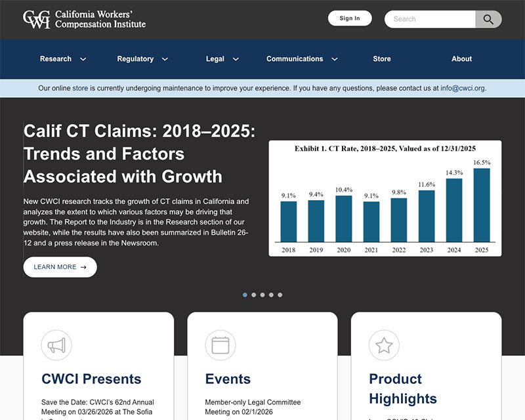525x420 pixels.
Task: Open the Communications menu
Action: pyautogui.click(x=295, y=59)
